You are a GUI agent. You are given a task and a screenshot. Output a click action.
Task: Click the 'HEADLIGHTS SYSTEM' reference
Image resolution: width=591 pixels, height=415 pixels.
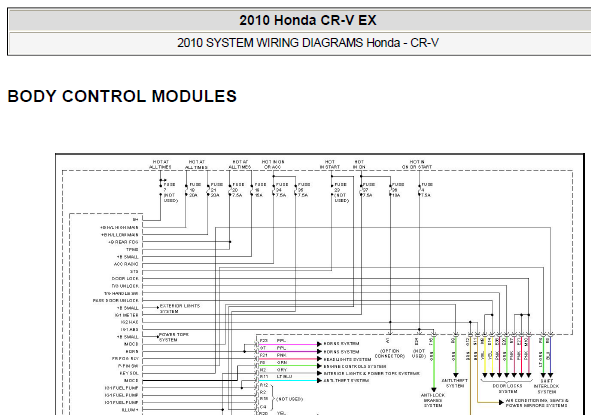click(x=347, y=359)
